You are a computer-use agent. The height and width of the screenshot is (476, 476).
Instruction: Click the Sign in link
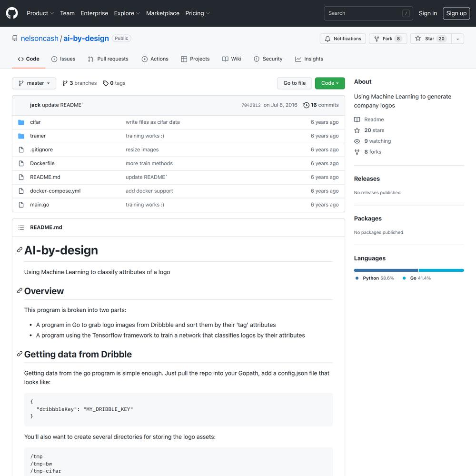pos(428,13)
